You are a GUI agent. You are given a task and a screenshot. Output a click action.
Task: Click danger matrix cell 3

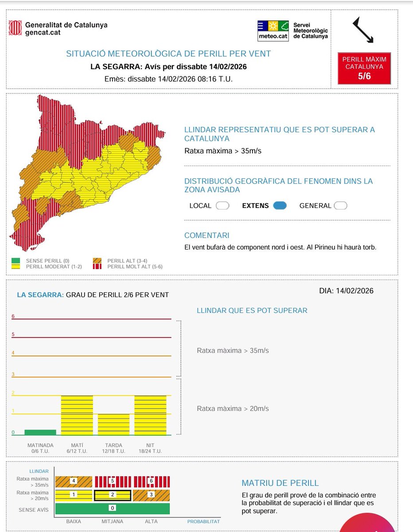[x=152, y=495]
